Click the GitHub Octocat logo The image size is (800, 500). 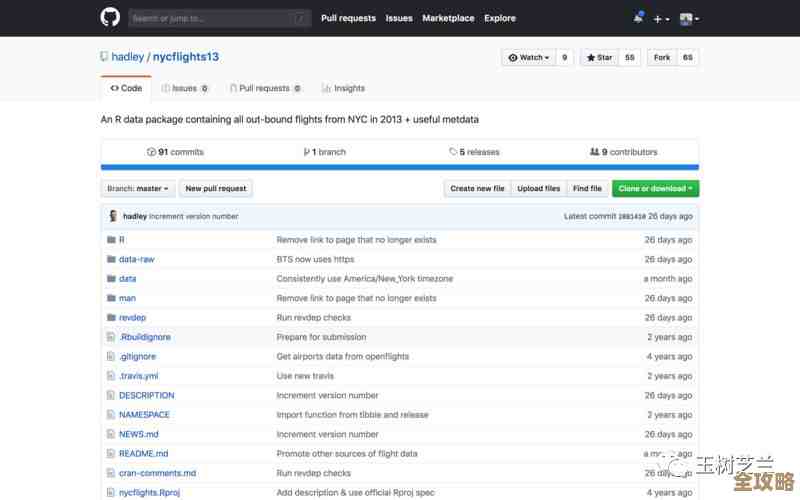coord(110,17)
